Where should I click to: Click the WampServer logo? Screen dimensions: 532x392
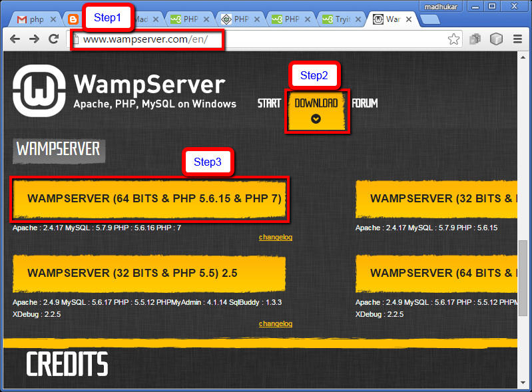pos(39,91)
